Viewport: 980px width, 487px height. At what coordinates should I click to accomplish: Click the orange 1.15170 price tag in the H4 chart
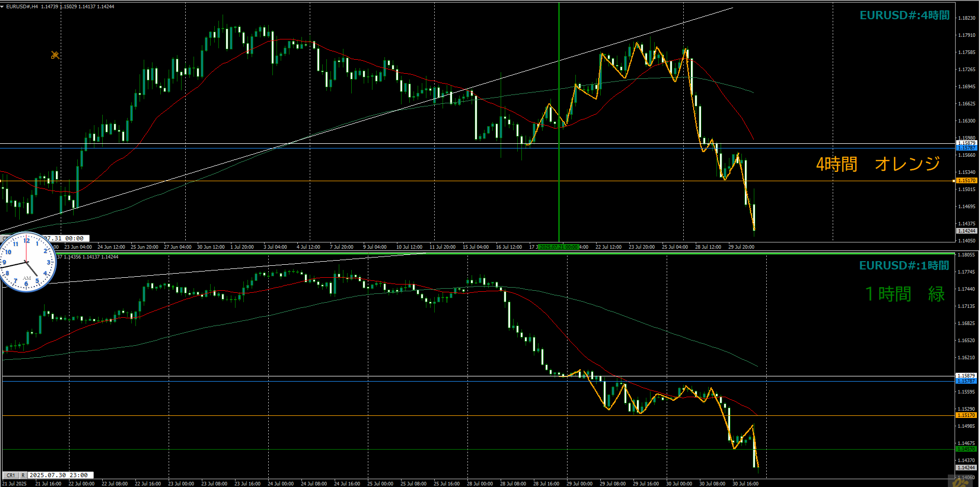click(x=967, y=181)
